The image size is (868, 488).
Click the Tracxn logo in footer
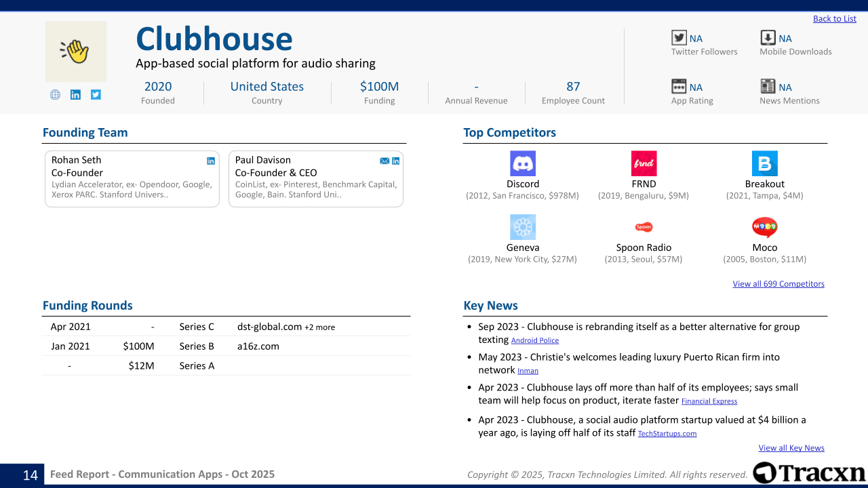pos(809,472)
